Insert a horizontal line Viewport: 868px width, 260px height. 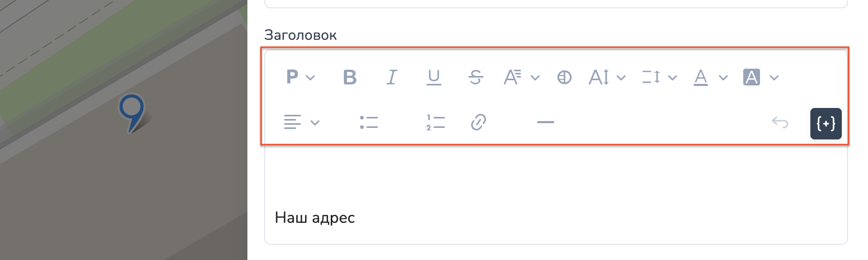(x=545, y=123)
